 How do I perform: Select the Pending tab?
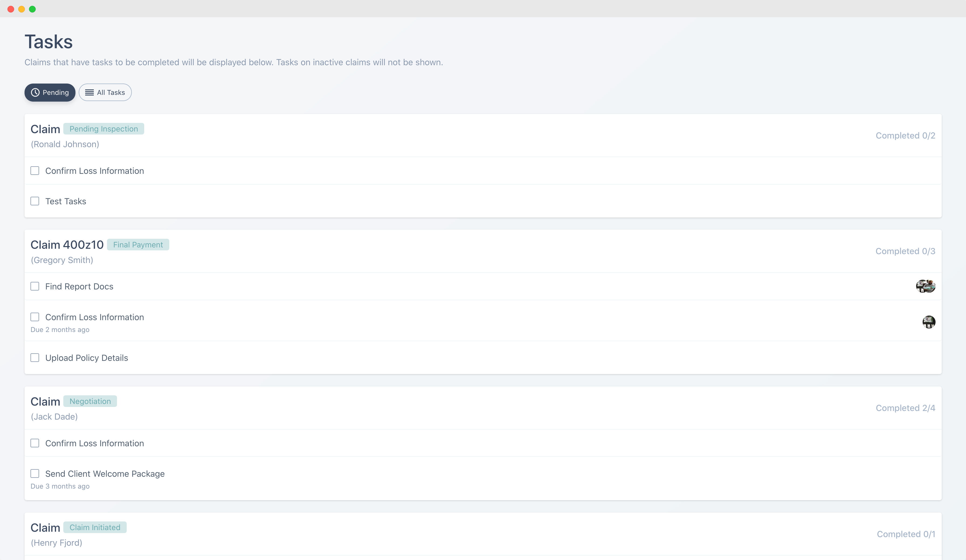(x=50, y=92)
